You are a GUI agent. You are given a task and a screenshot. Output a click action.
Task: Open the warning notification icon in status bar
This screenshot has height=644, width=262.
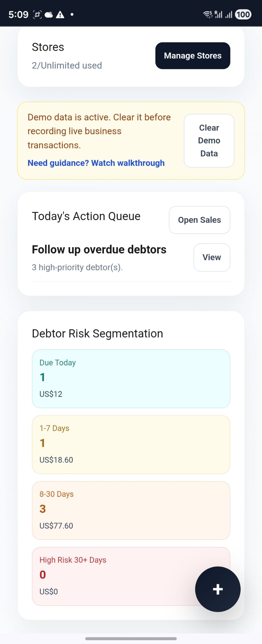[60, 14]
